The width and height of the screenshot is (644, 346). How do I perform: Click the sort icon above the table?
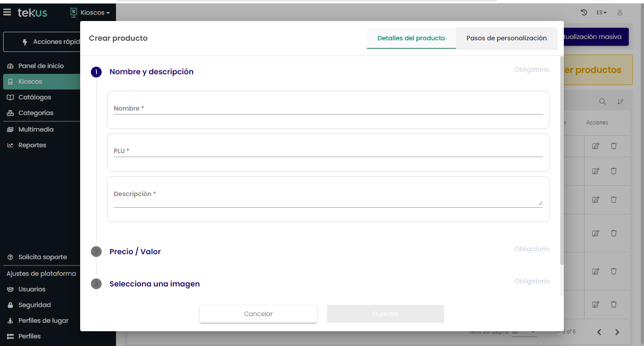[x=620, y=102]
